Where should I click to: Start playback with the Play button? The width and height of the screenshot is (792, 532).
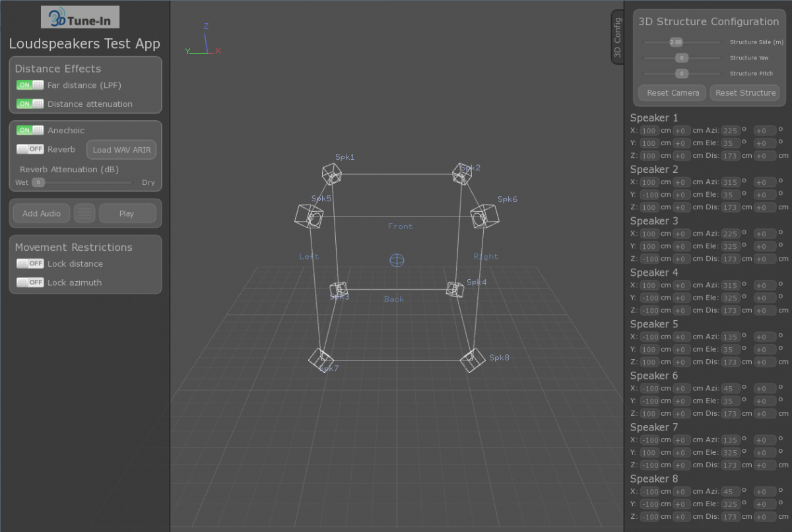pos(127,213)
